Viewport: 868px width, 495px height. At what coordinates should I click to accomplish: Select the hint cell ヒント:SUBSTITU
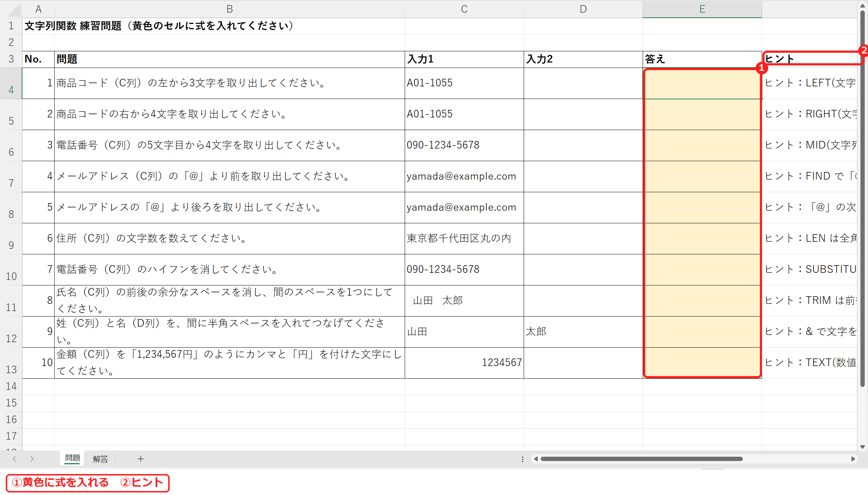(809, 270)
